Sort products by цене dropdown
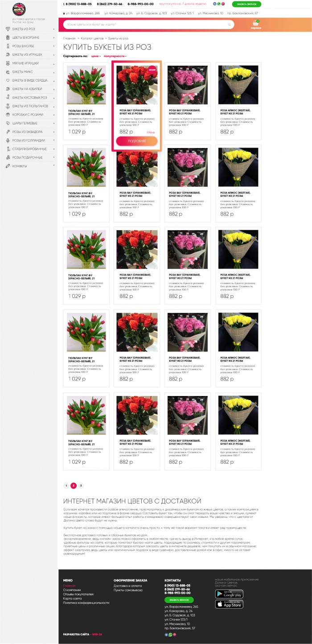This screenshot has height=644, width=312. [95, 56]
